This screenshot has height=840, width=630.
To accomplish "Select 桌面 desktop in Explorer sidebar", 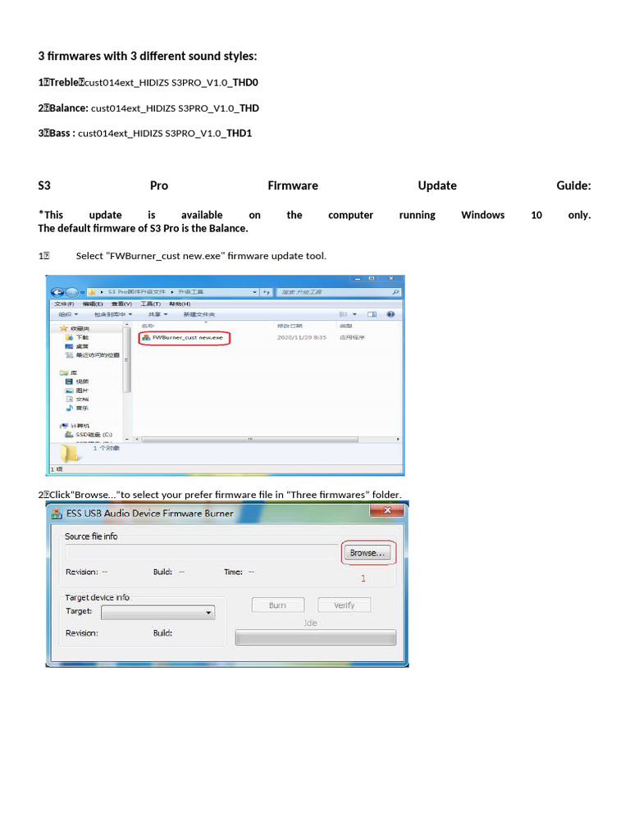I will tap(77, 346).
